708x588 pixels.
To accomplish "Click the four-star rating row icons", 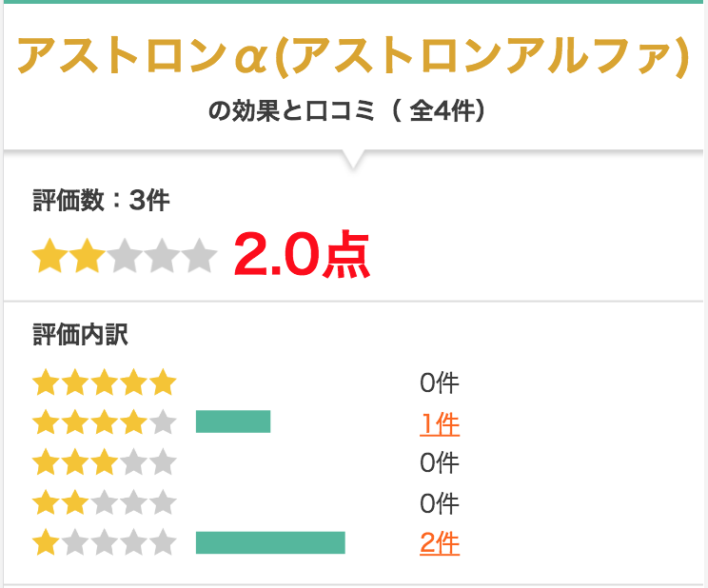I will click(x=105, y=421).
